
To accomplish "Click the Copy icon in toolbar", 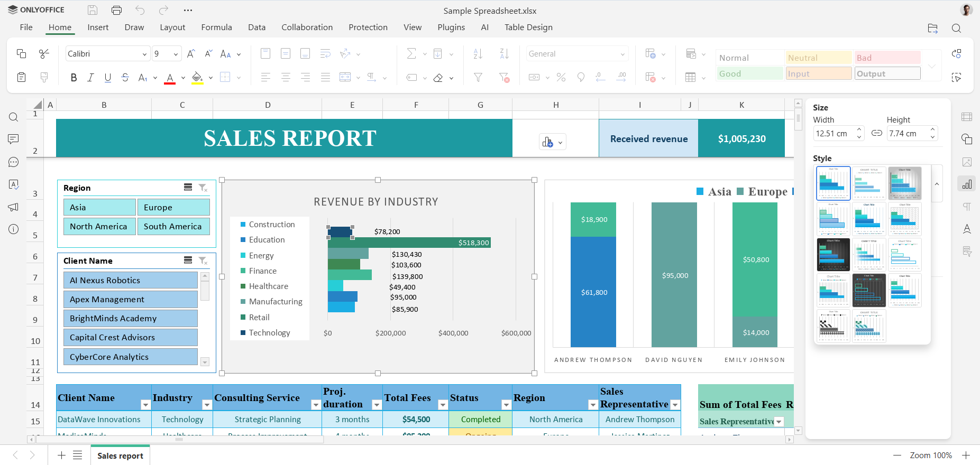I will [x=21, y=53].
